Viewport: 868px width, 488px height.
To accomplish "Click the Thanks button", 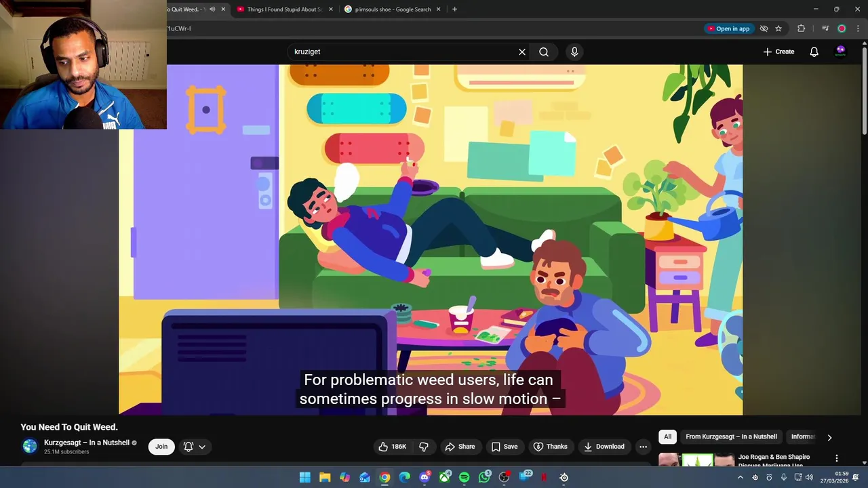I will (x=551, y=447).
